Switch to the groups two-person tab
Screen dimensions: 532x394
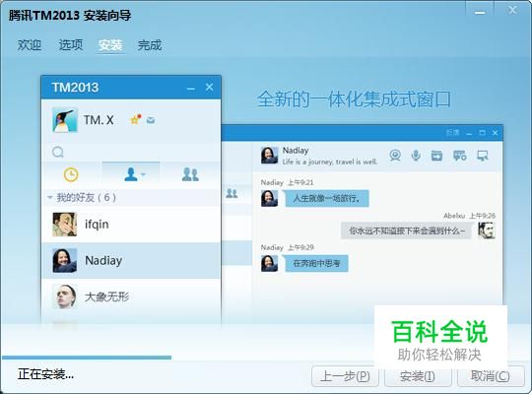click(190, 174)
